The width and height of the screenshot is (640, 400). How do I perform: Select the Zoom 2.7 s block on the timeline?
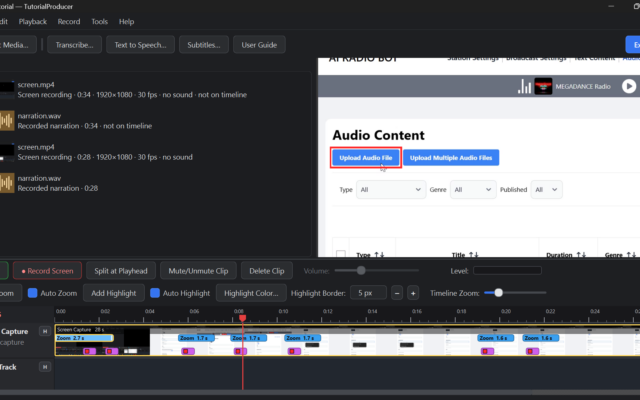click(84, 338)
